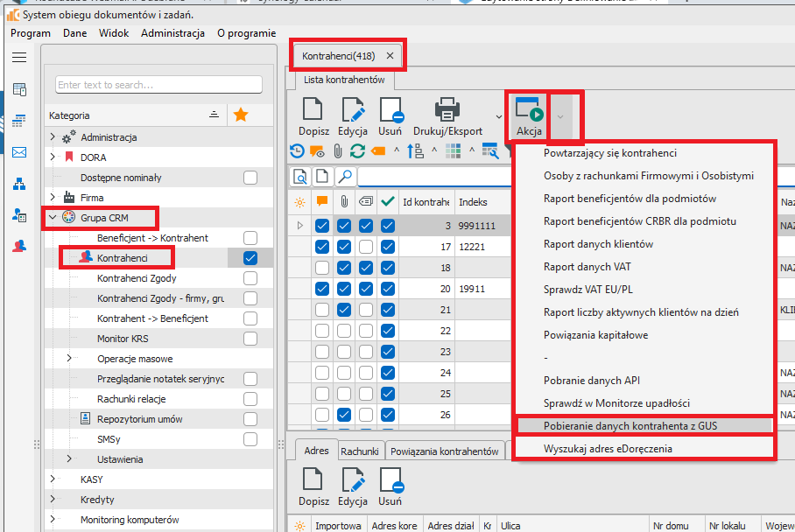Click the hamburger menu icon in the sidebar
795x532 pixels.
pos(19,57)
